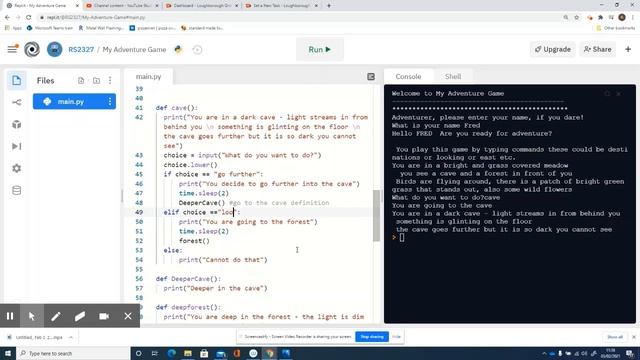
Task: Open the Settings gear in sidebar
Action: 16,168
